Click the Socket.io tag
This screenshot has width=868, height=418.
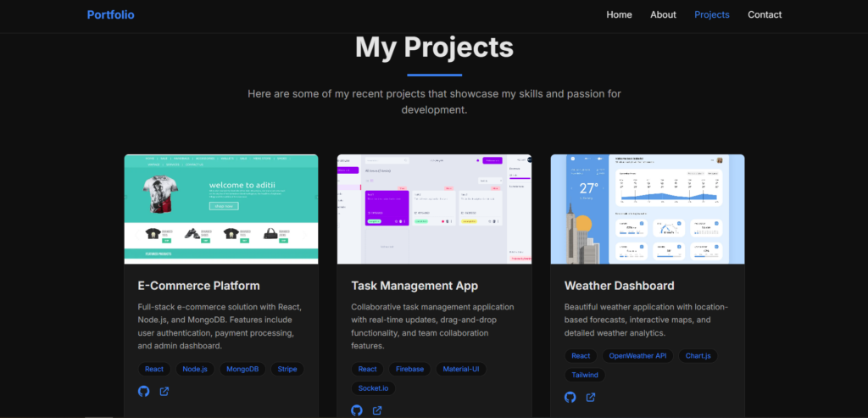coord(373,388)
